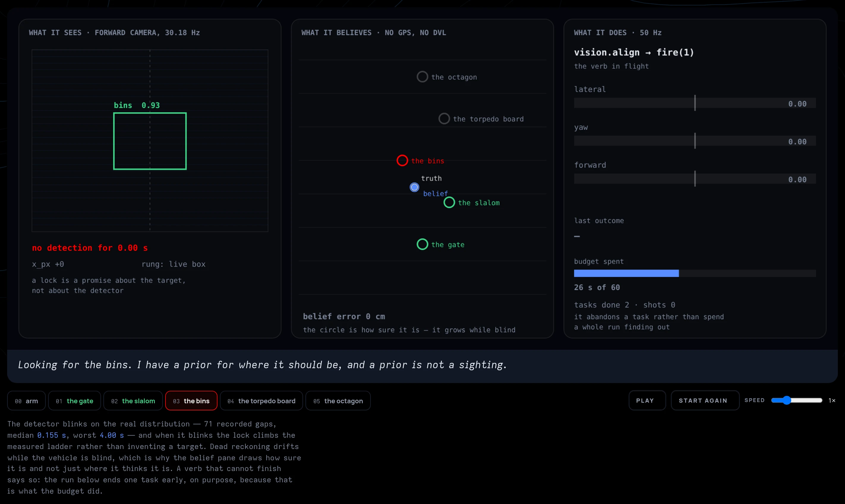Screen dimensions: 845x504
Task: Click START AGAIN to restart the run
Action: pyautogui.click(x=705, y=400)
